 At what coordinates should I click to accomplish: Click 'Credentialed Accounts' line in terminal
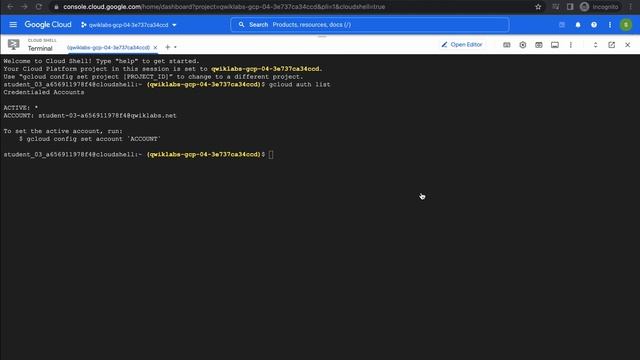click(44, 92)
